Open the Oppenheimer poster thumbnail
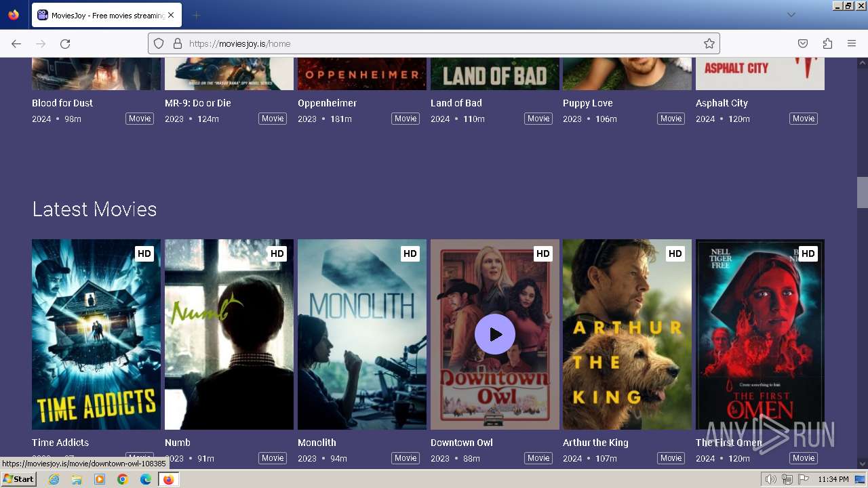This screenshot has height=488, width=868. coord(362,74)
